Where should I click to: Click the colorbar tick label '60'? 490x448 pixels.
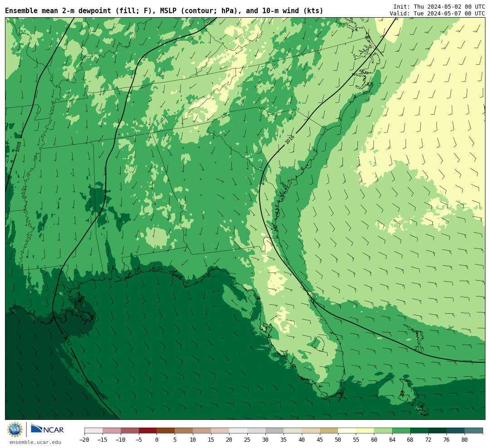coord(374,439)
